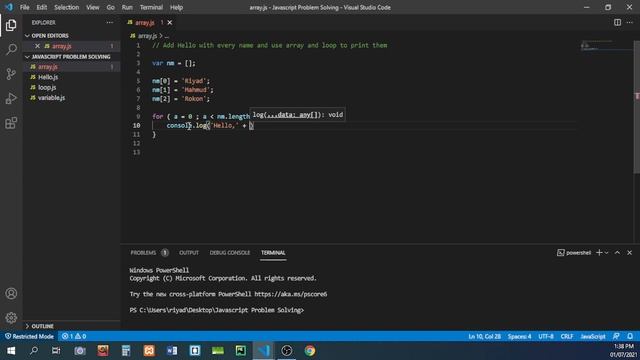Open the Explorer view in activity bar
Image resolution: width=640 pixels, height=360 pixels.
11,25
